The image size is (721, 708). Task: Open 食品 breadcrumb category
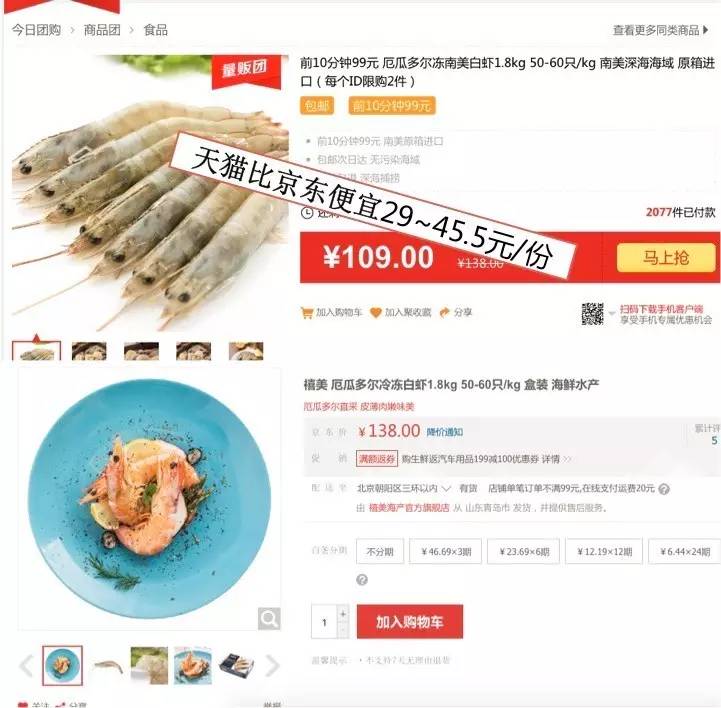point(155,30)
